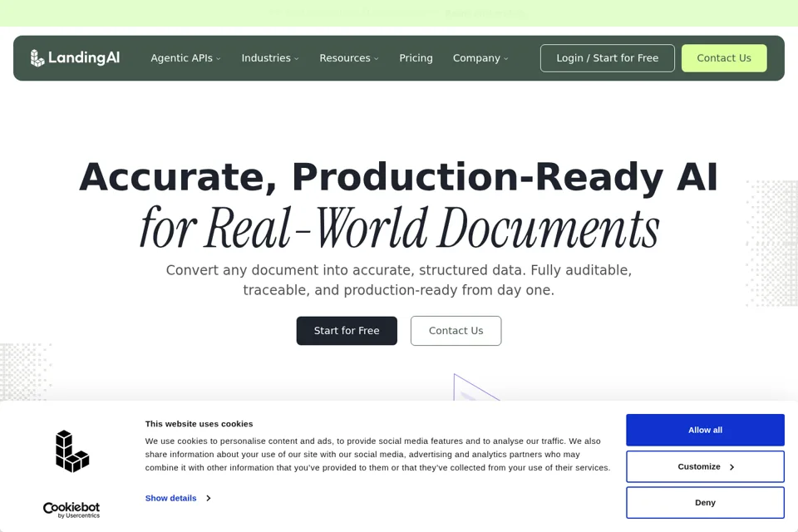Show details of cookie usage
The height and width of the screenshot is (532, 798).
178,498
